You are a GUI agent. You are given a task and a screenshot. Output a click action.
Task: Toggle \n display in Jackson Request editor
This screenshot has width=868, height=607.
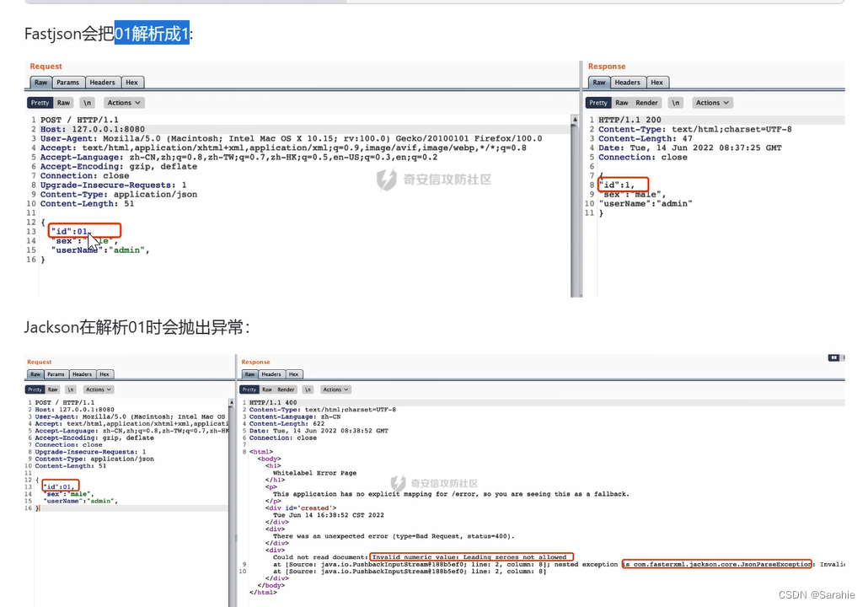tap(70, 389)
